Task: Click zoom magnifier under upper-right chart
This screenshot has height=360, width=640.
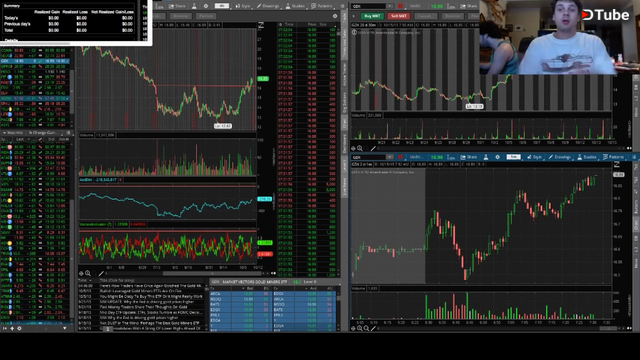Action: pos(360,149)
